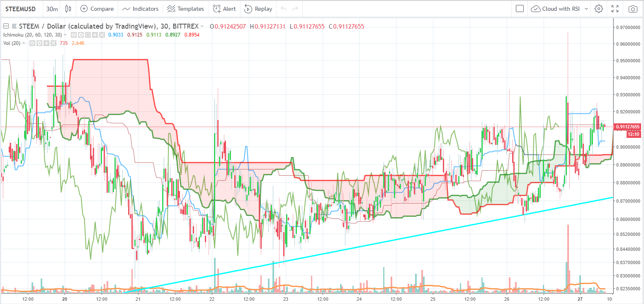Click the low price L0.91127655
This screenshot has width=644, height=304.
pos(307,27)
